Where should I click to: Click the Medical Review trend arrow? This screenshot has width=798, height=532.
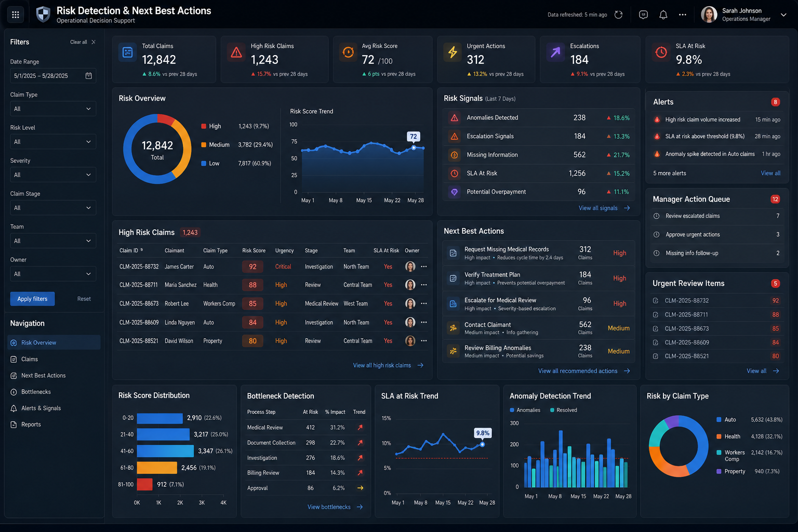pos(360,428)
